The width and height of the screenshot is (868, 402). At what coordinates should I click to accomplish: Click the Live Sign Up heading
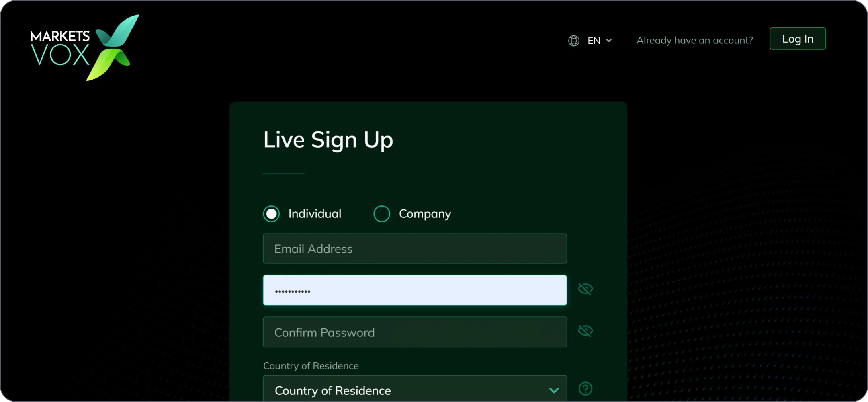tap(328, 140)
